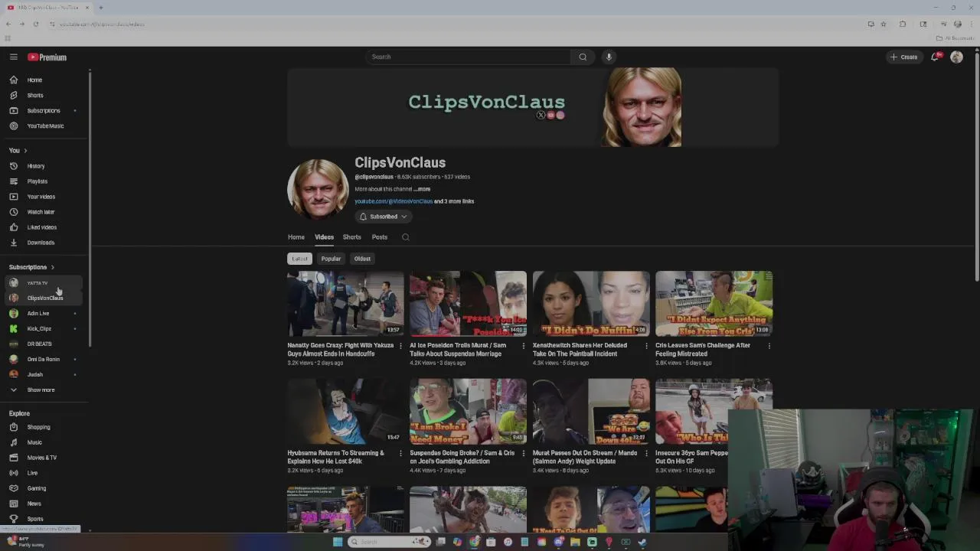
Task: Open Your videos in the sidebar
Action: [x=44, y=197]
